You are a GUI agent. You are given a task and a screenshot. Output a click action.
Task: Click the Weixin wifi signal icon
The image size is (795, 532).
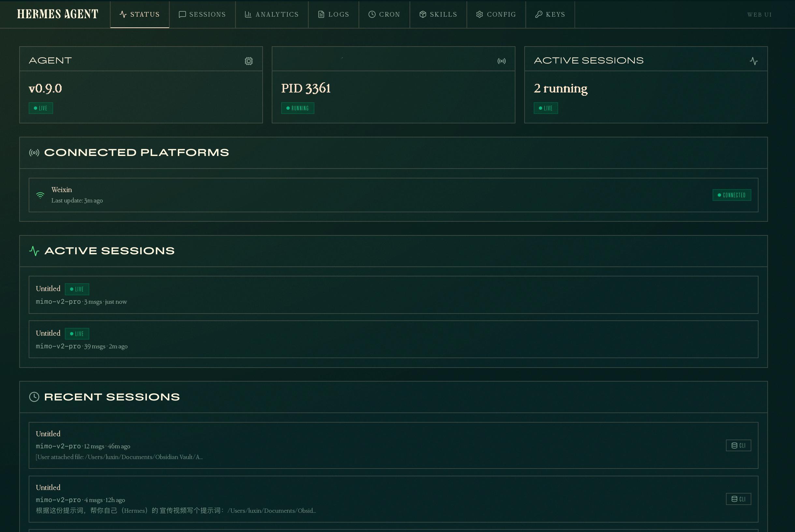point(40,195)
